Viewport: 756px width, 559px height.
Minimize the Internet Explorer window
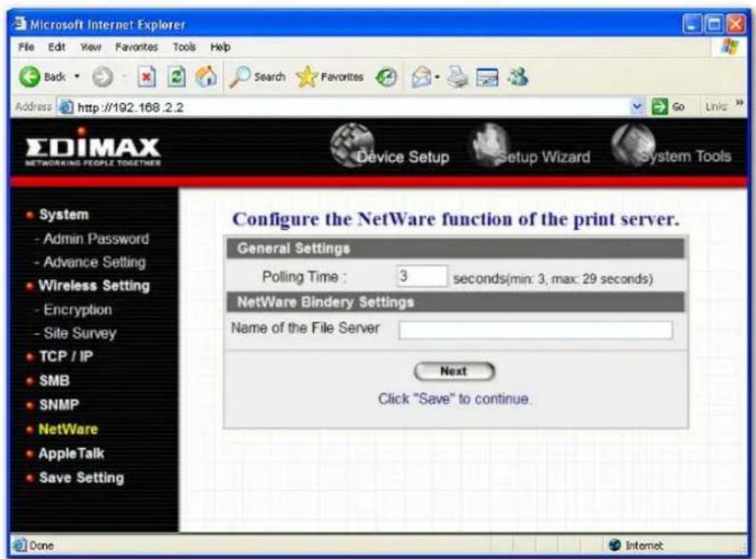click(x=692, y=24)
